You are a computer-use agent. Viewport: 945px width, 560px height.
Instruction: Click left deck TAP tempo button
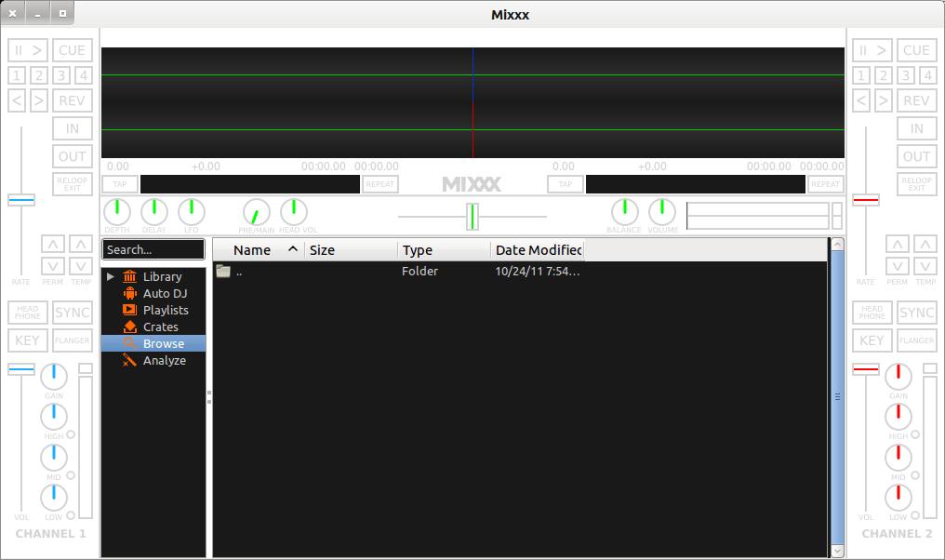coord(120,184)
